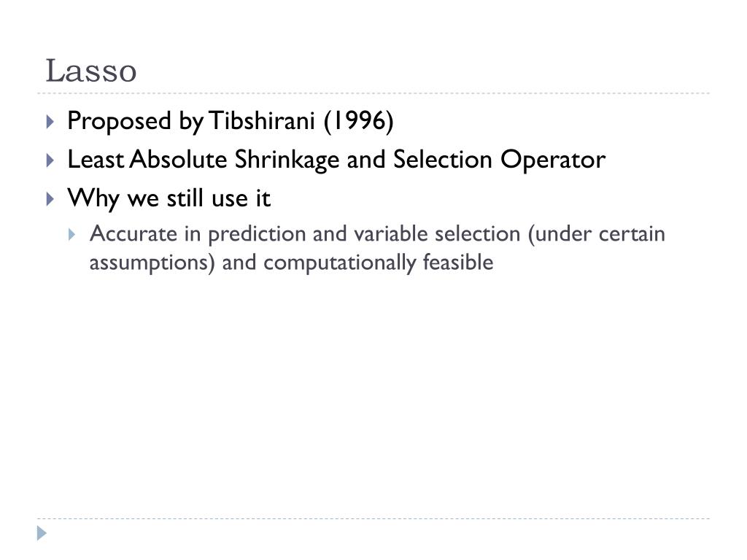Select the Lasso slide title

pos(91,71)
